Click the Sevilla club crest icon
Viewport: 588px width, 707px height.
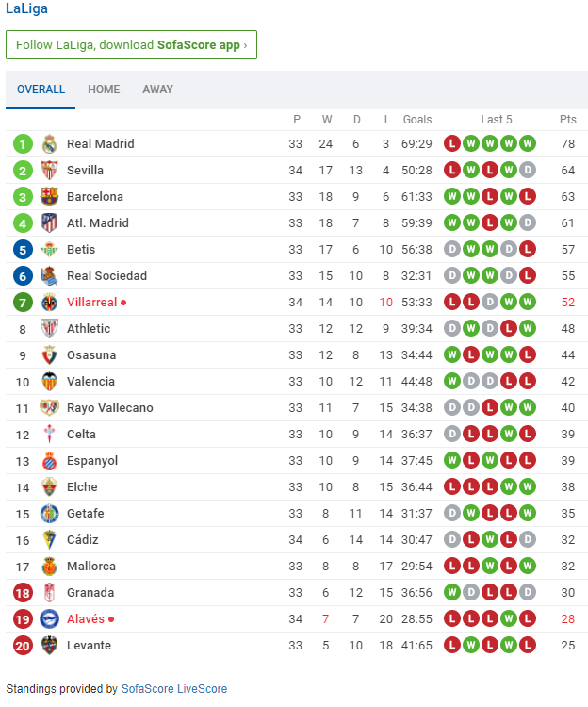pos(49,171)
